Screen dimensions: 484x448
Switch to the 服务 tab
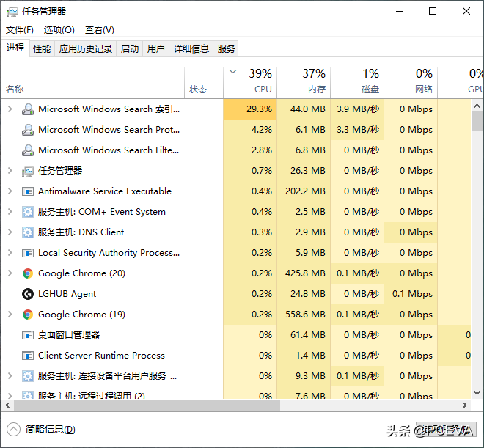point(226,48)
